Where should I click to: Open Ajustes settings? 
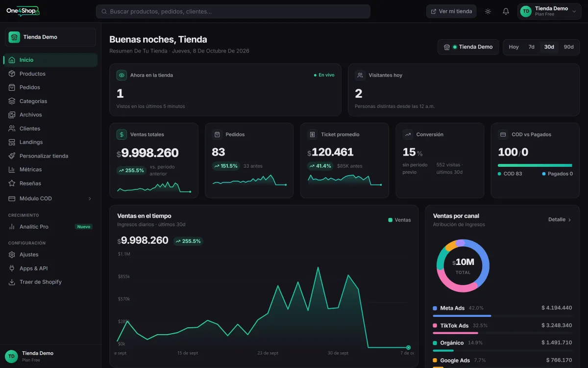pos(50,255)
